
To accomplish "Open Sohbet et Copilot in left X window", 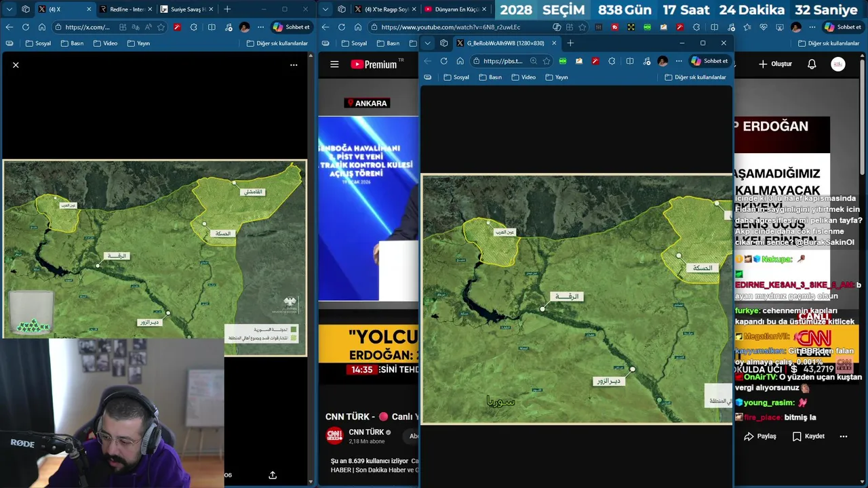I will [291, 27].
